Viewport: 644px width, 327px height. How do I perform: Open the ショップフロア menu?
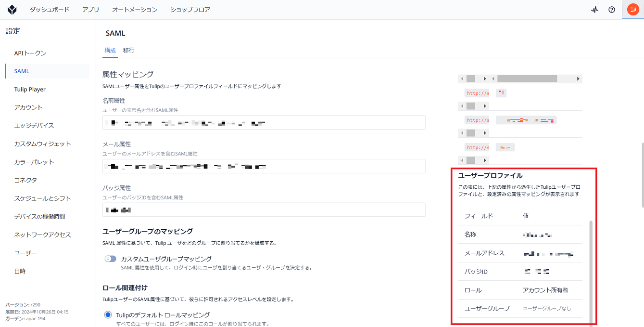tap(190, 10)
